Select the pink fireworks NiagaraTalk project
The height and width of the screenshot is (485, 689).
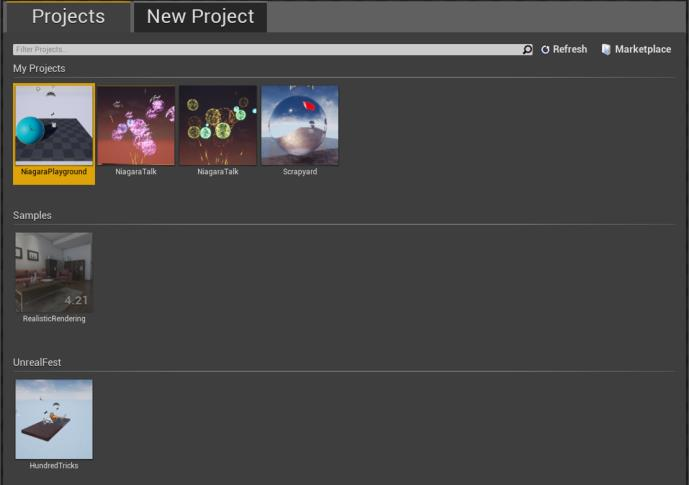tap(136, 125)
